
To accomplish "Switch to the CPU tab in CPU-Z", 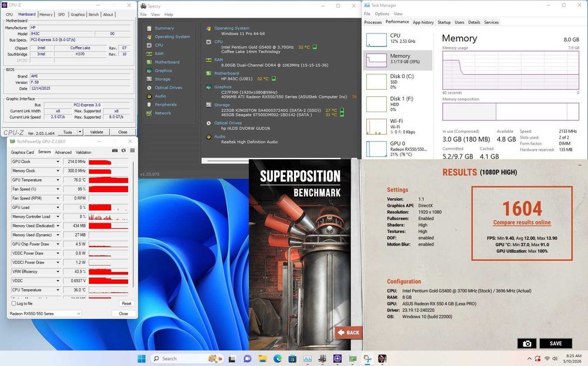I will pyautogui.click(x=9, y=15).
